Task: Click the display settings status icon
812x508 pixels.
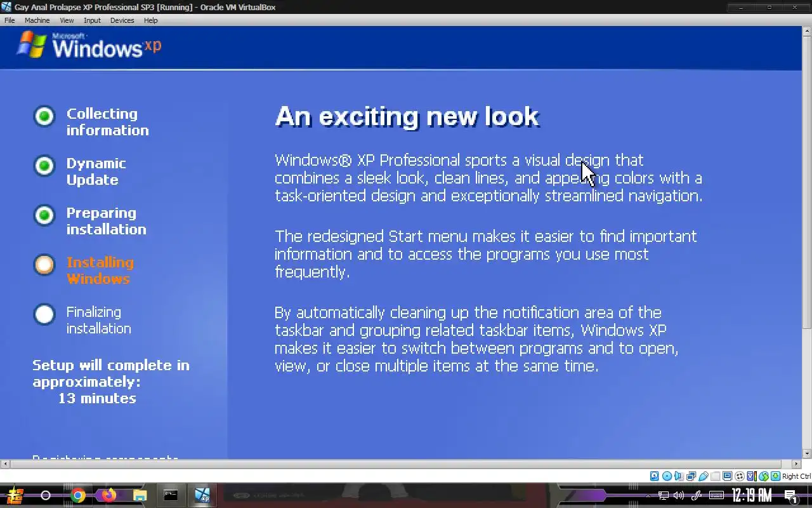Action: pos(728,476)
